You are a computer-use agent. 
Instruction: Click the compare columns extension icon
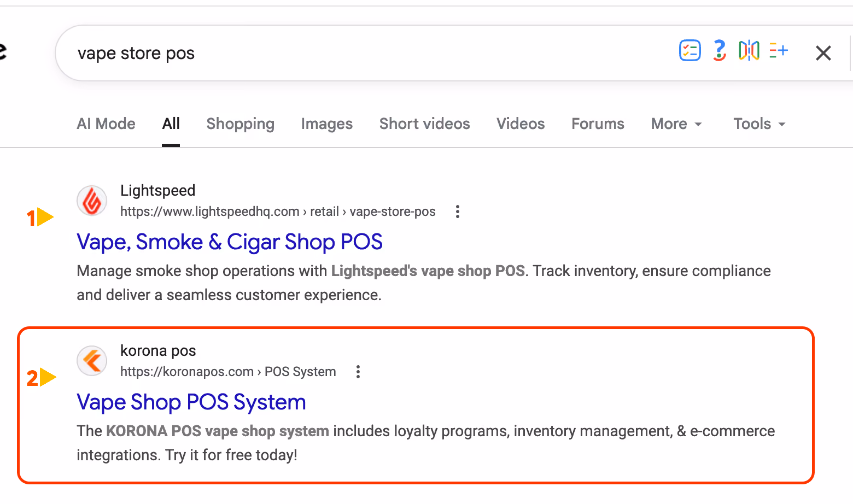pyautogui.click(x=749, y=51)
